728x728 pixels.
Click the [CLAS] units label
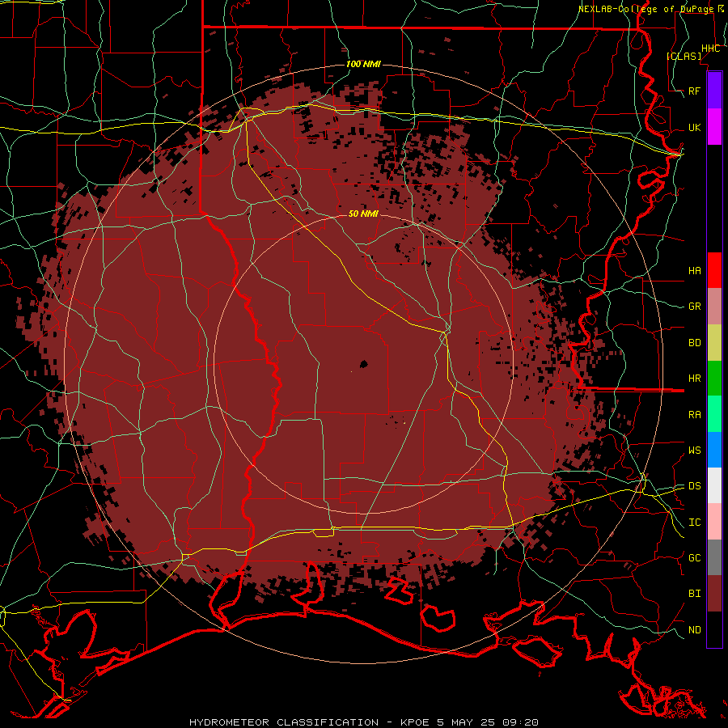click(684, 56)
